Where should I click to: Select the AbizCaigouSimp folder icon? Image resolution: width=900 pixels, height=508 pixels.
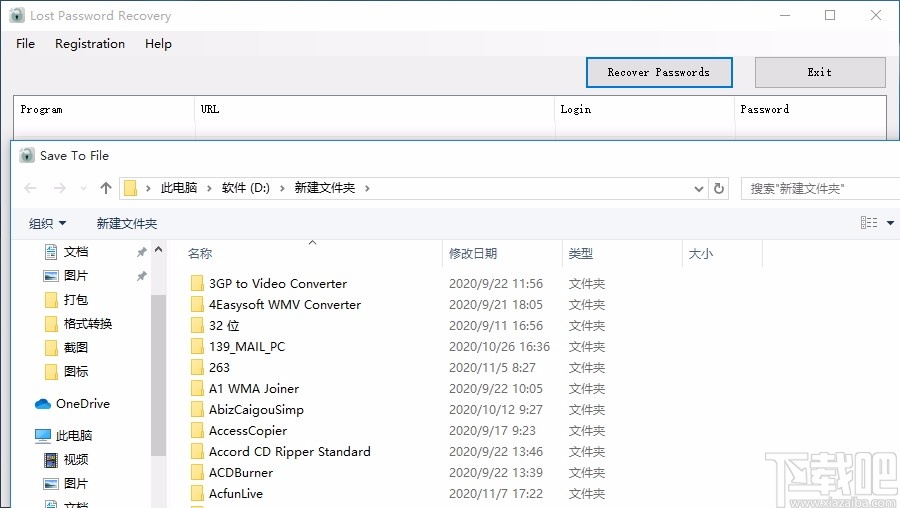tap(197, 409)
